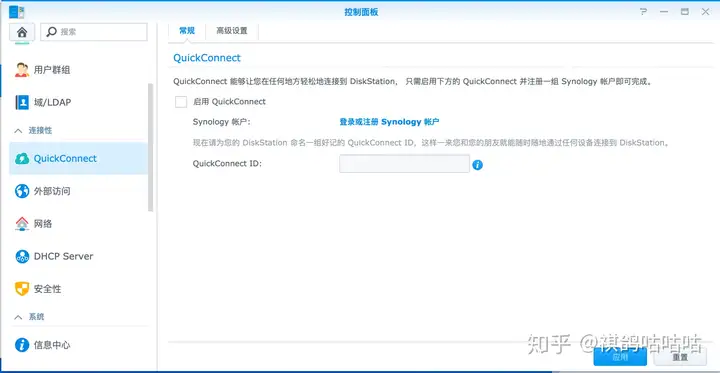Switch to the 常规 tab

pos(187,31)
